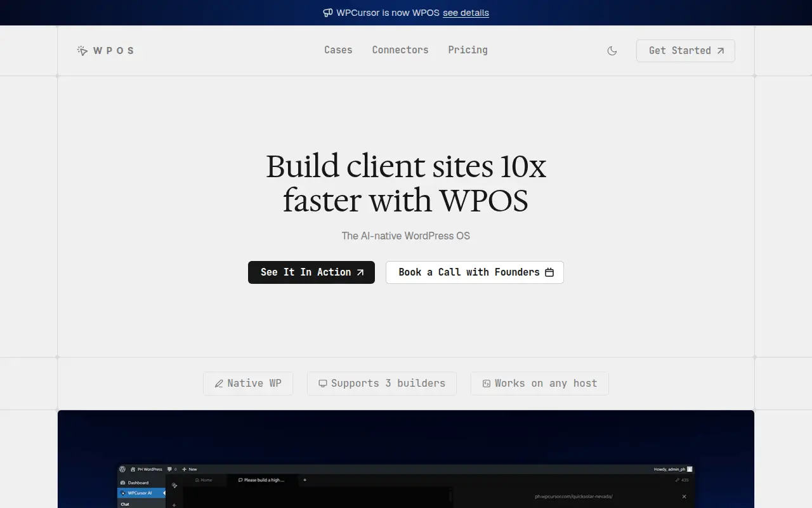Select WPCursor AI in demo sidebar
This screenshot has height=508, width=812.
pyautogui.click(x=141, y=493)
